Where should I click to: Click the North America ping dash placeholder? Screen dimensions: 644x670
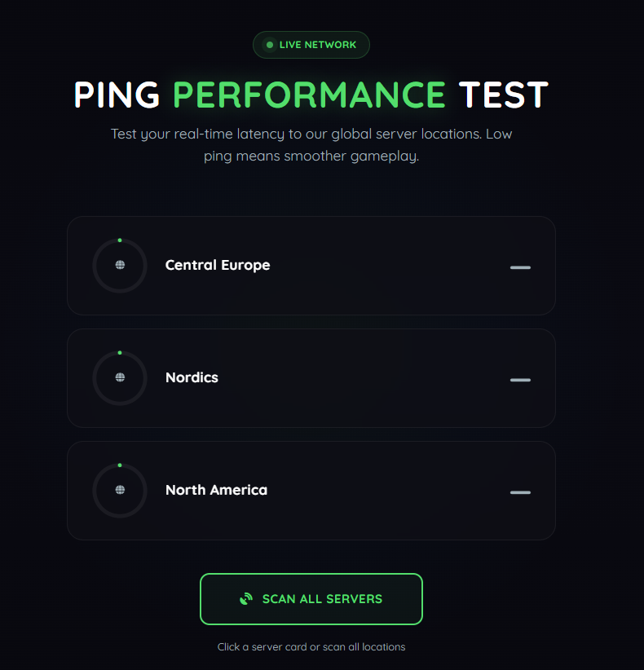pos(520,492)
